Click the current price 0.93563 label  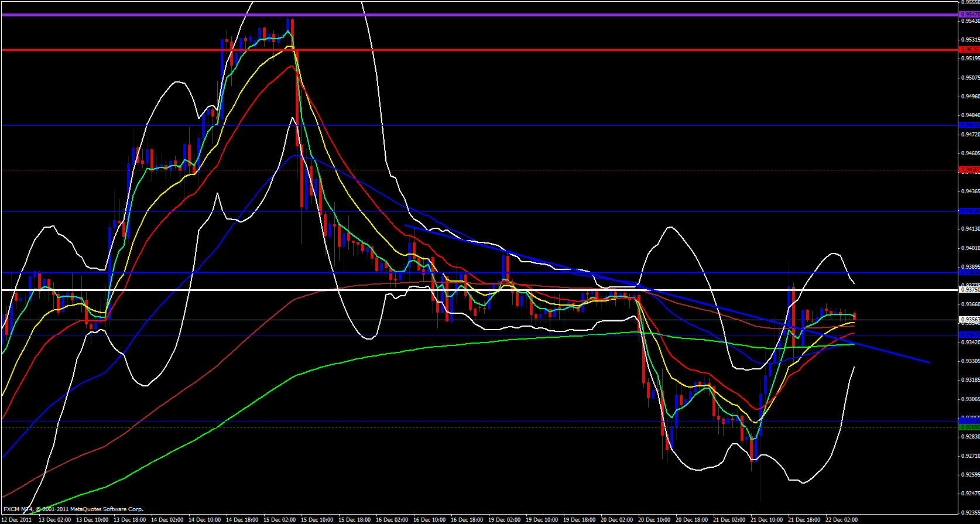point(969,320)
